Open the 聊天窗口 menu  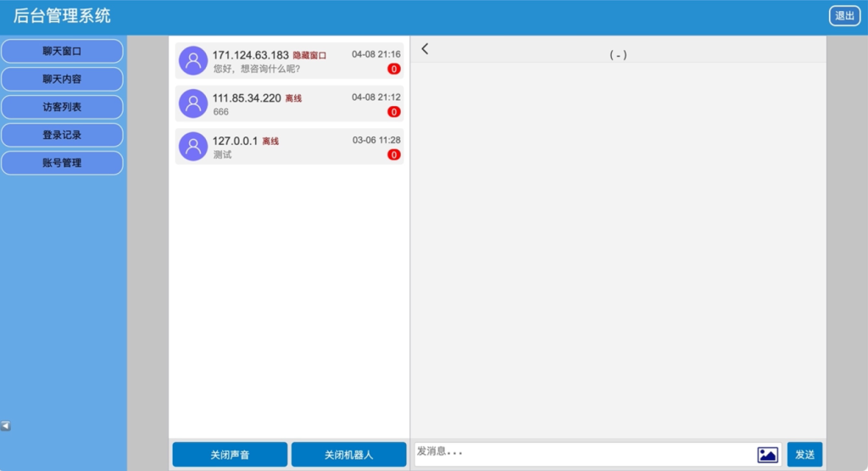62,51
